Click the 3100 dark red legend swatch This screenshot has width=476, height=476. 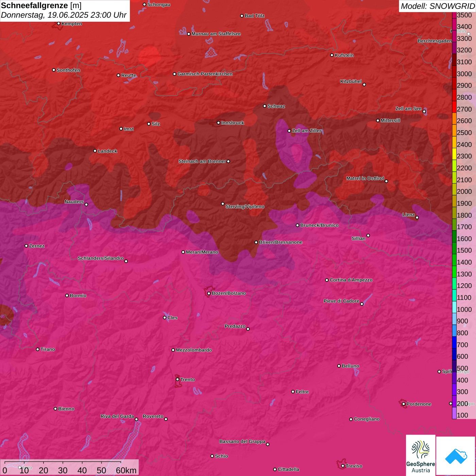pyautogui.click(x=454, y=60)
